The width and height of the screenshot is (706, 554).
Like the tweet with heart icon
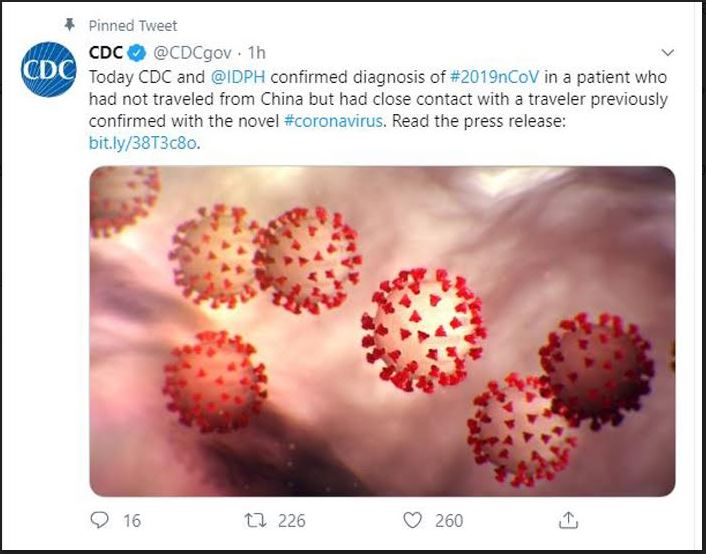click(x=412, y=520)
